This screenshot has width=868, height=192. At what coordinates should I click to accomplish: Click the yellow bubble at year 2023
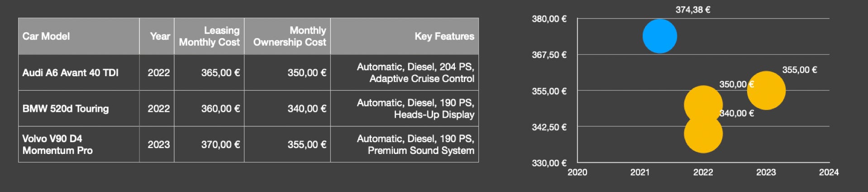pyautogui.click(x=766, y=91)
